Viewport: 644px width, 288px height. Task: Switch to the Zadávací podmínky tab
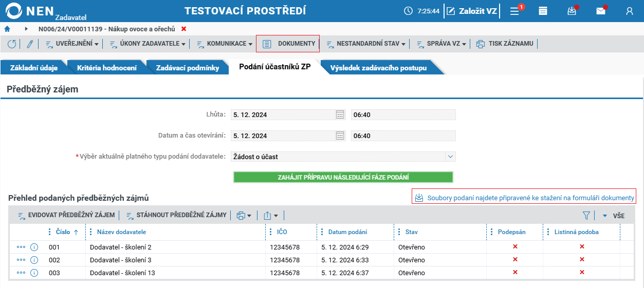[x=187, y=68]
